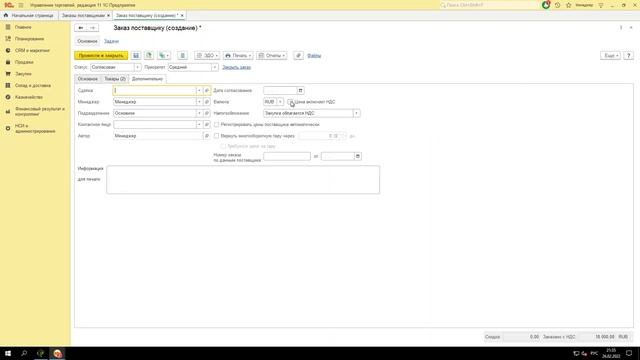This screenshot has width=640, height=360.
Task: Open the Windows notification center icon
Action: pos(629,353)
